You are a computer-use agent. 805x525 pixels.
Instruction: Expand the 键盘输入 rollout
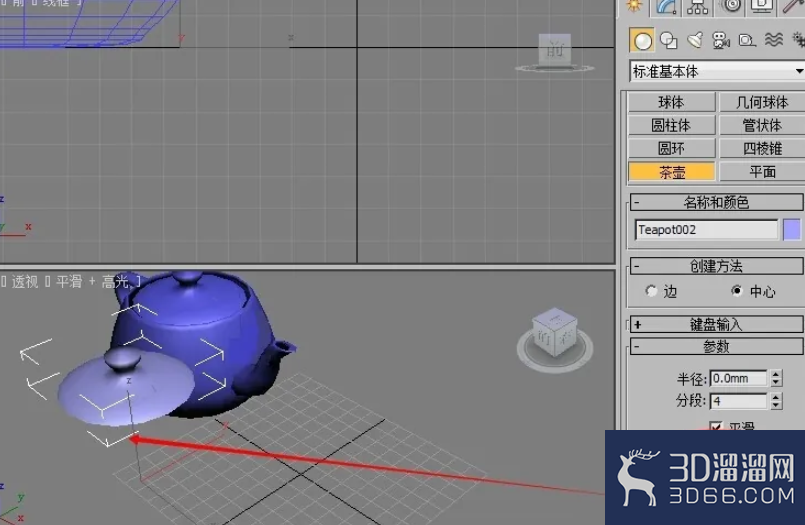pos(716,324)
